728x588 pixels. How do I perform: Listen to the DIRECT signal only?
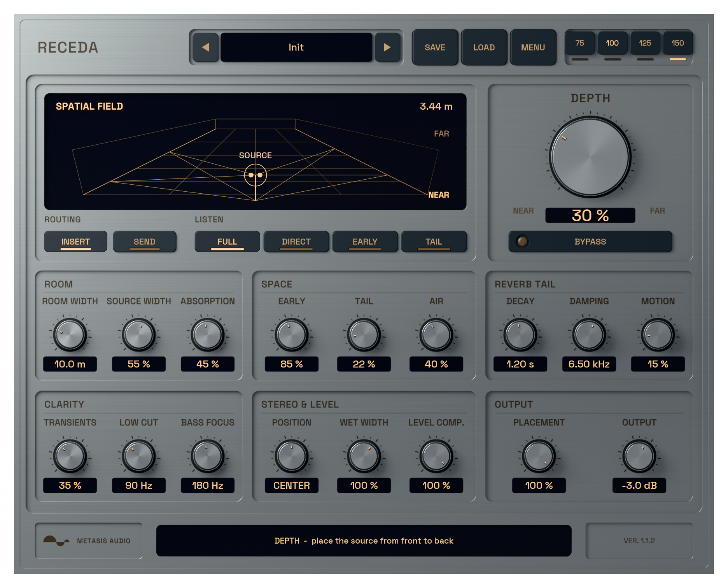pyautogui.click(x=296, y=241)
